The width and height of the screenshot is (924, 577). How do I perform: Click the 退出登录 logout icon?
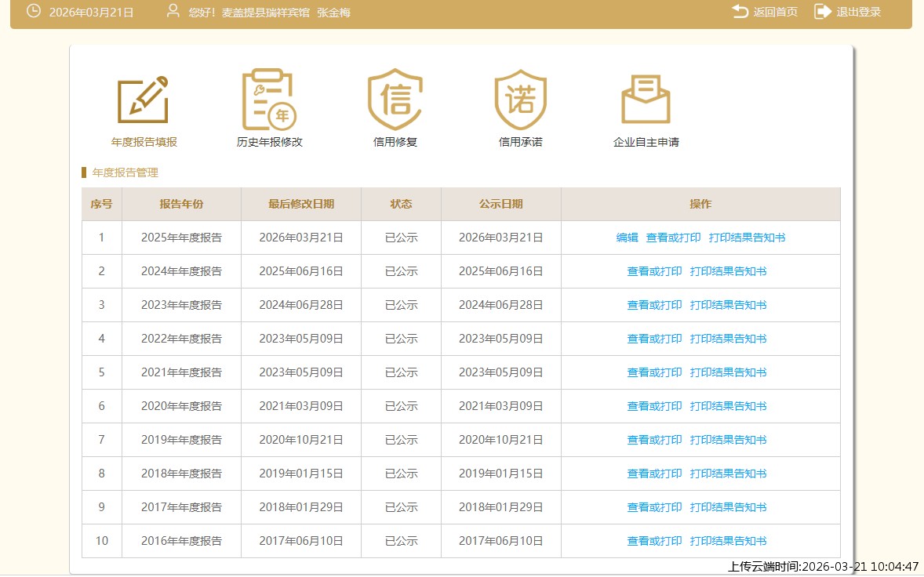[822, 12]
